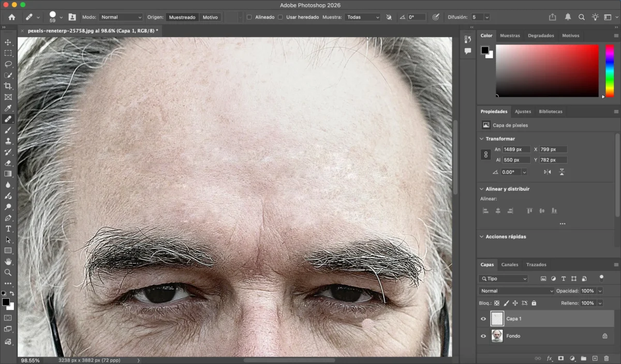Select the Zoom tool
The image size is (621, 364).
coord(8,272)
